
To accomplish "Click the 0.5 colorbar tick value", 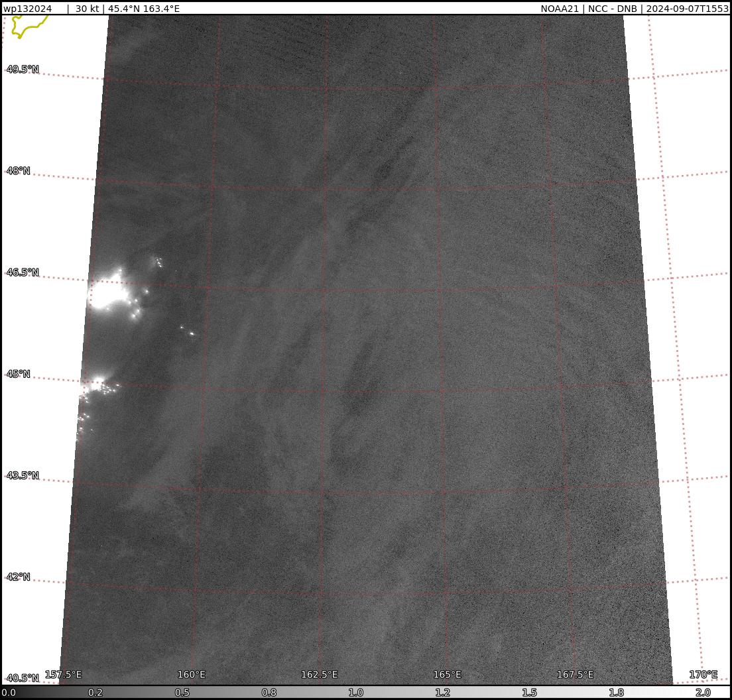I will pyautogui.click(x=182, y=693).
